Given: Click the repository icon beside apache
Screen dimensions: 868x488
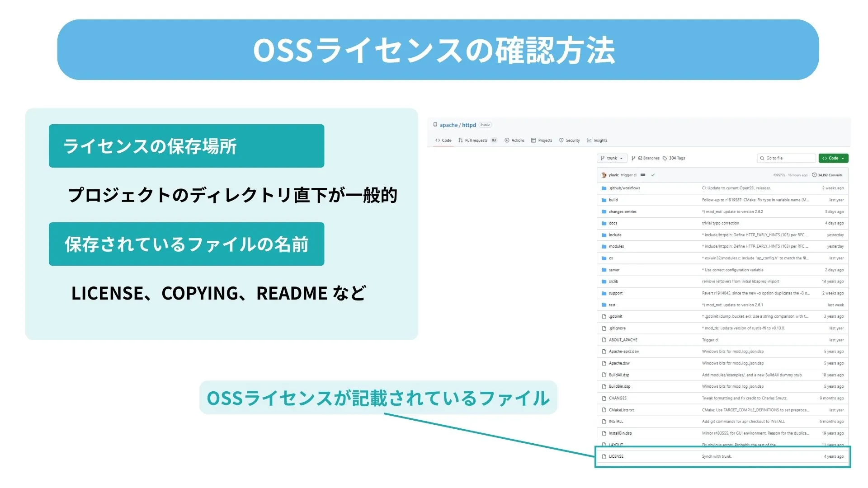Looking at the screenshot, I should pyautogui.click(x=435, y=125).
